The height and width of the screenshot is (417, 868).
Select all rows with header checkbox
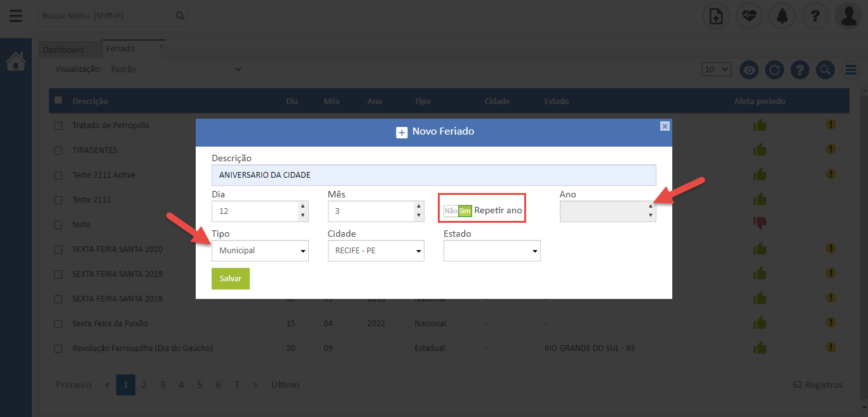tap(58, 100)
